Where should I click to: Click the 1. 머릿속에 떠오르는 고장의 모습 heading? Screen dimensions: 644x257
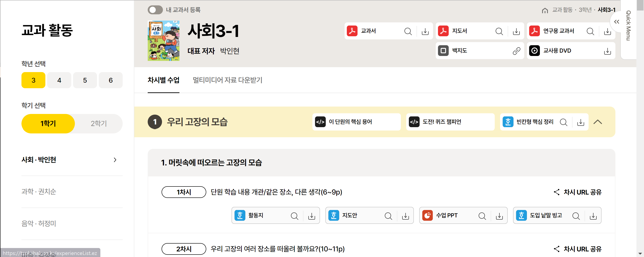(211, 163)
